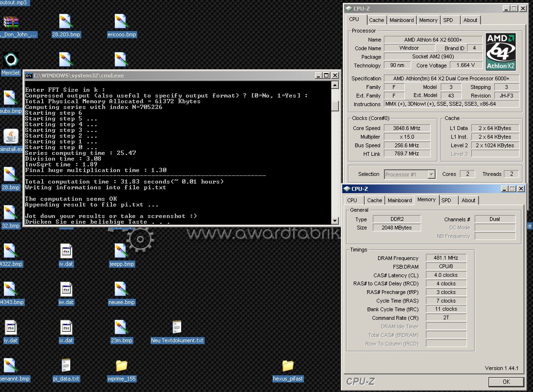Click the AMD Athlon X2 logo in CPU-Z

(500, 52)
